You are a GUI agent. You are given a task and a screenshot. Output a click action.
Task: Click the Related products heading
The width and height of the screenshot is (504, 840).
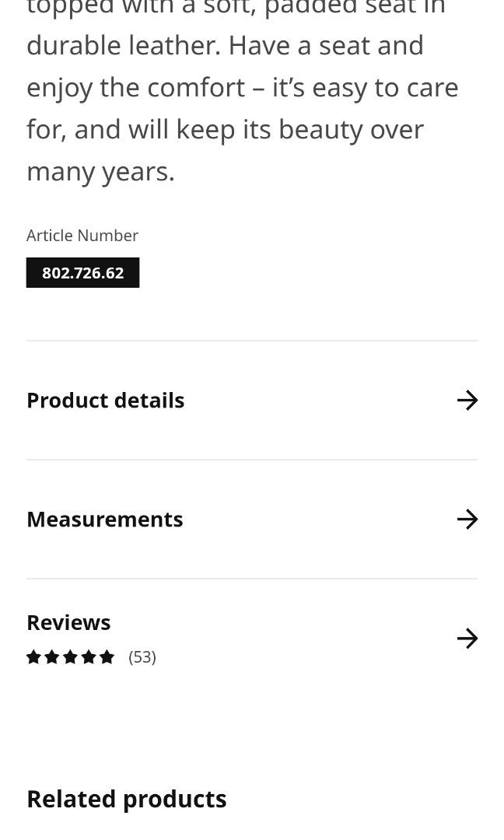click(127, 799)
